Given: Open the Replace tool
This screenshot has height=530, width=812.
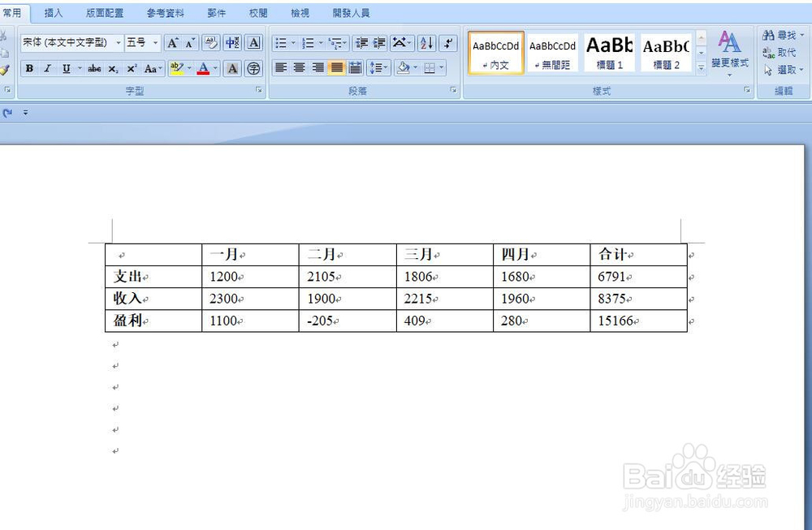Looking at the screenshot, I should pos(780,52).
